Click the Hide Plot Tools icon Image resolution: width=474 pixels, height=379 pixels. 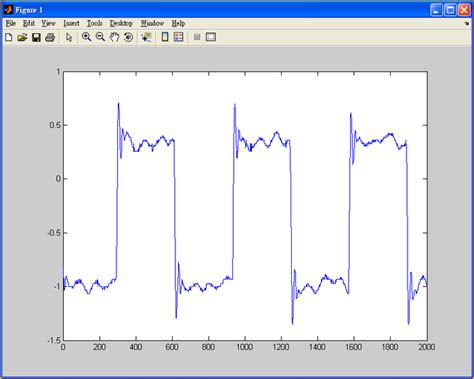(197, 37)
